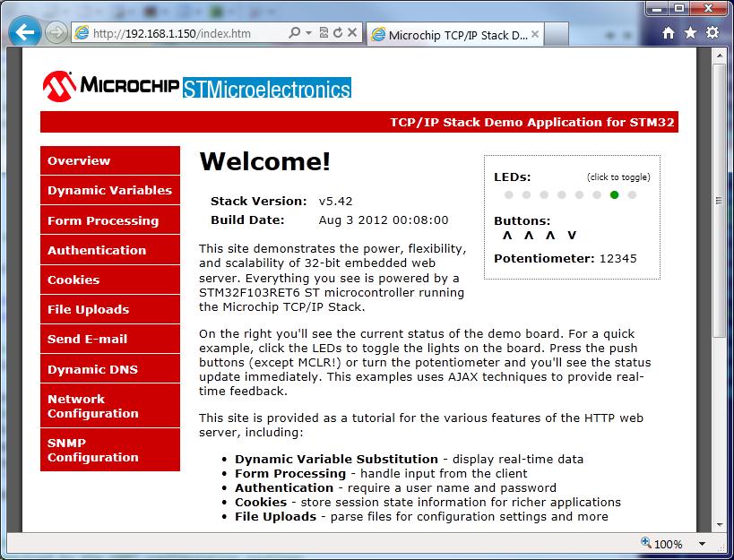Open Dynamic Variables page
The width and height of the screenshot is (734, 560).
[110, 191]
